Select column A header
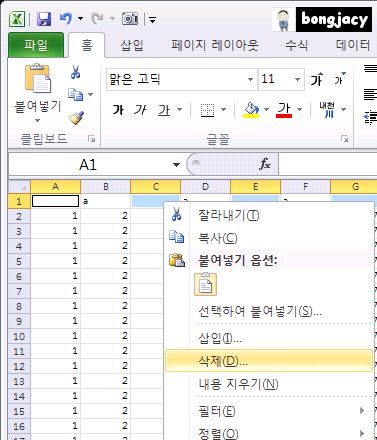Screen dimensions: 377x440 (55, 187)
